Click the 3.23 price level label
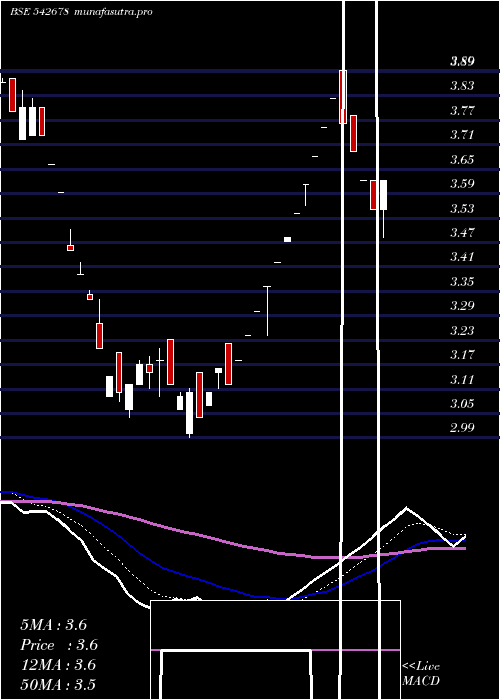500x700 pixels. click(462, 331)
